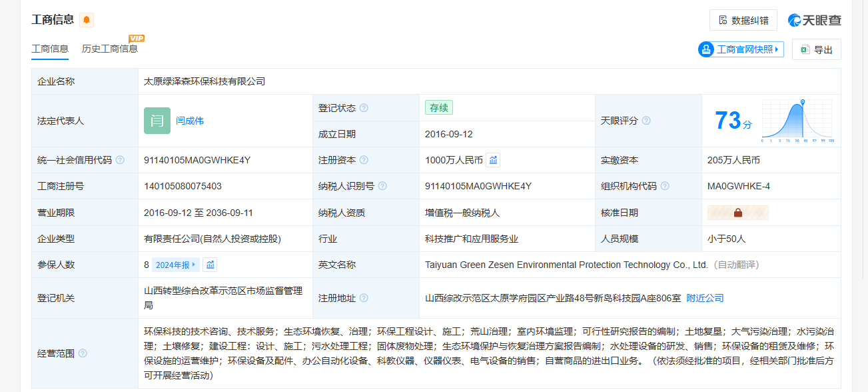Screen dimensions: 868x392
Task: Click the help icon beside 注册资本
Action: point(364,160)
